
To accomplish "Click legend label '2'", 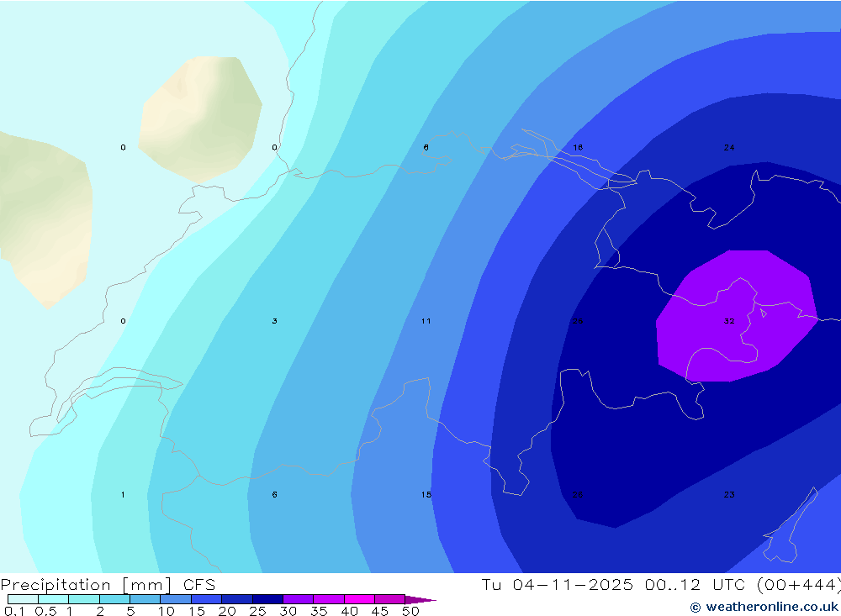I will [x=100, y=611].
